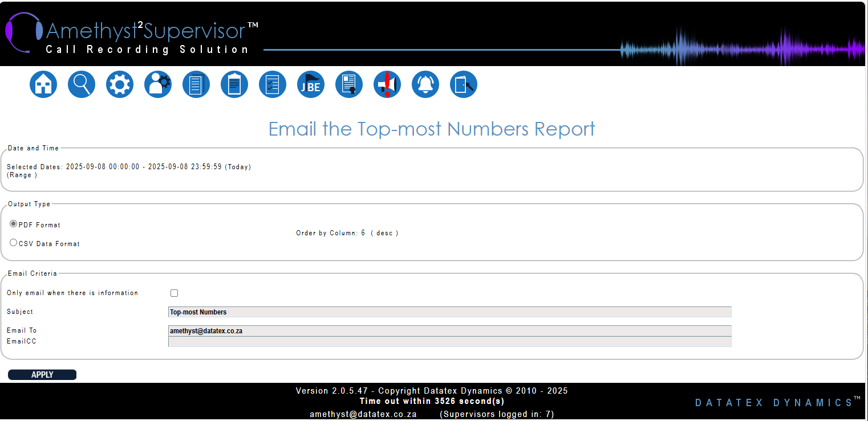Open the checklist icon

coord(273,84)
